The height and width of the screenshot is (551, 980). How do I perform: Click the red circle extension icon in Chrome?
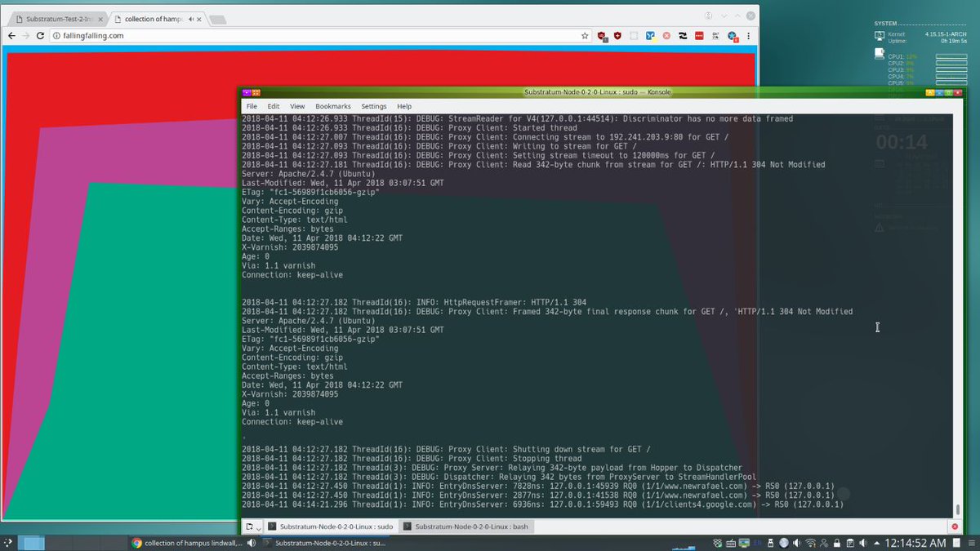pos(666,36)
